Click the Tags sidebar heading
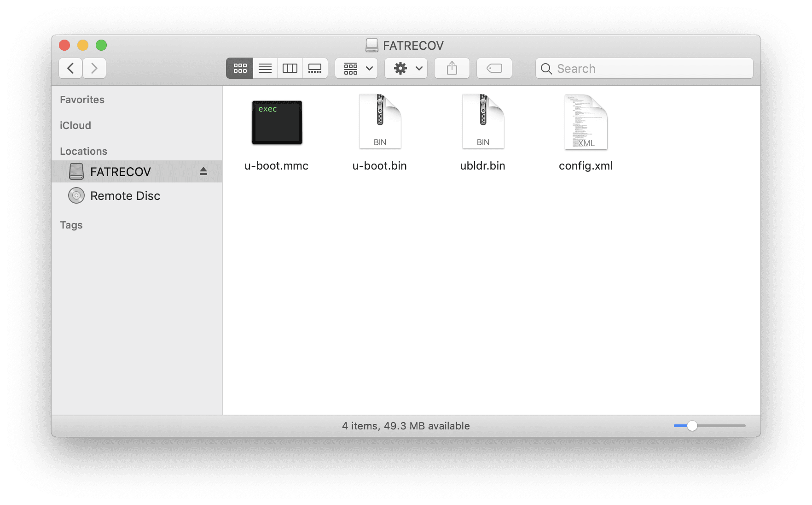812x505 pixels. pos(71,225)
